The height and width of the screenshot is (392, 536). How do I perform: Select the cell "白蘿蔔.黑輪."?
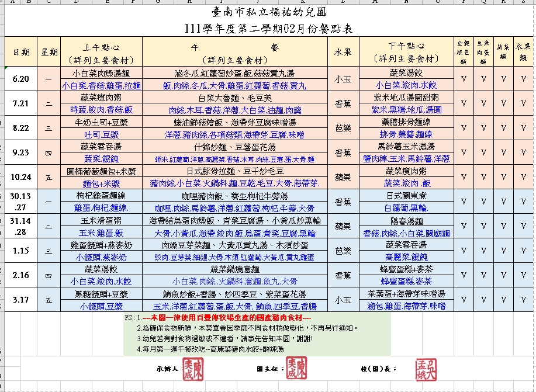406,208
